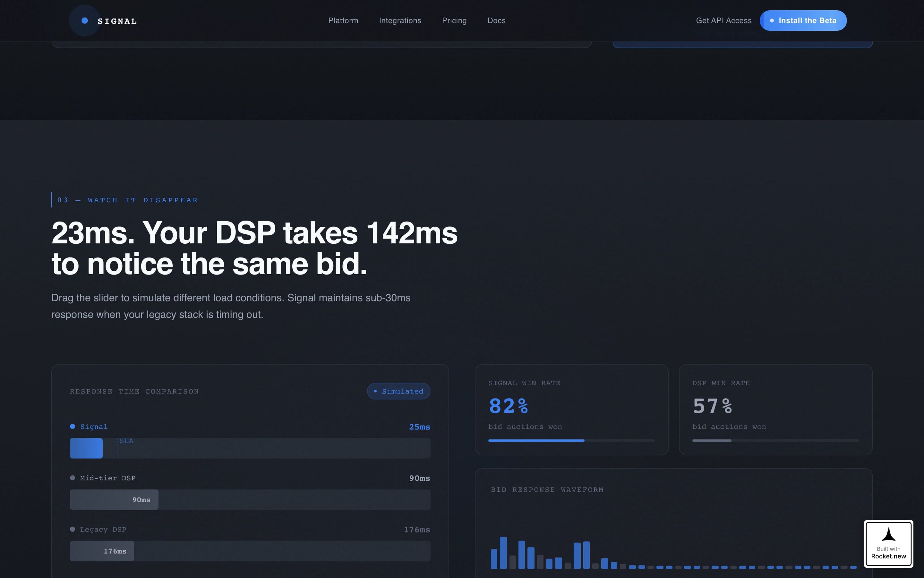
Task: Click the DSP WIN RATE label
Action: coord(721,383)
